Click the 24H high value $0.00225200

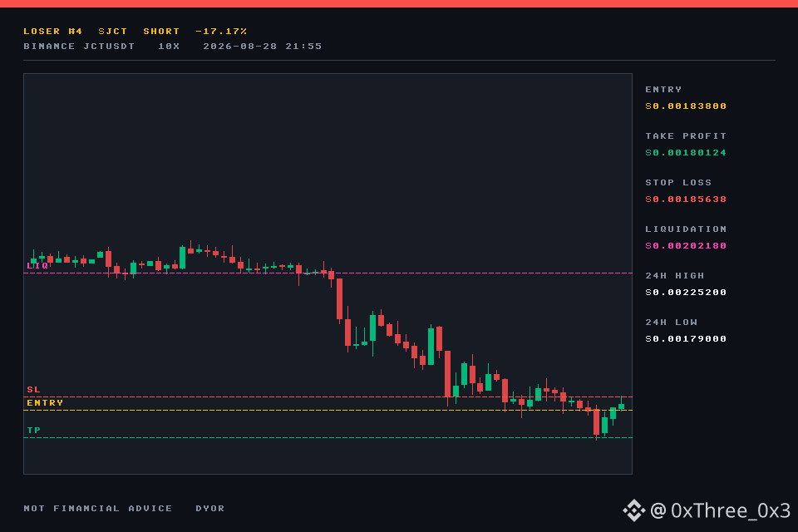(x=686, y=293)
